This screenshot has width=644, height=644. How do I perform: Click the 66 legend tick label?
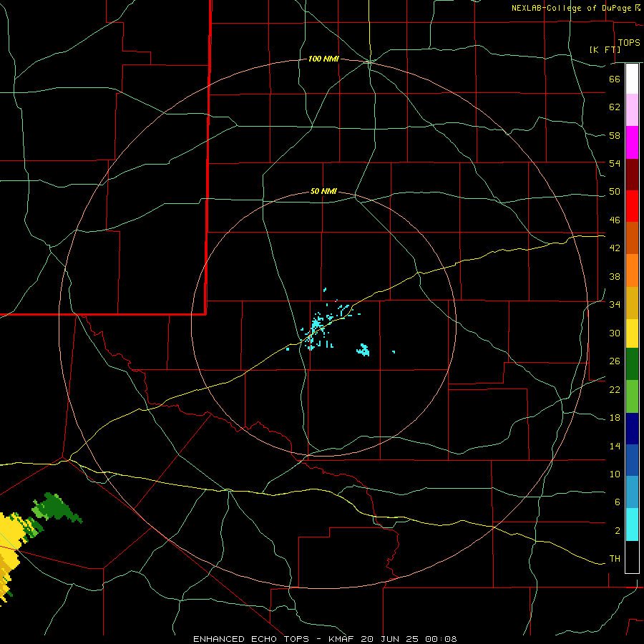click(x=615, y=79)
